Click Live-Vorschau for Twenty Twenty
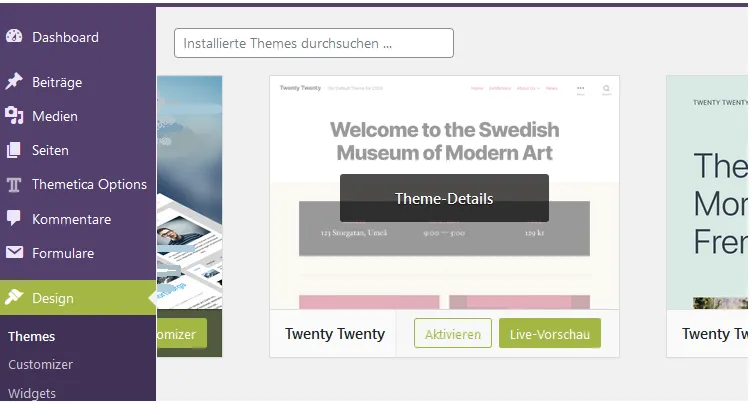This screenshot has height=403, width=752. (x=550, y=333)
